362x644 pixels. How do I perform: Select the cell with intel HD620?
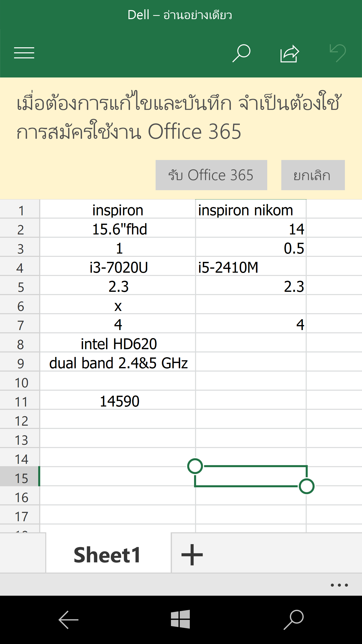point(117,343)
